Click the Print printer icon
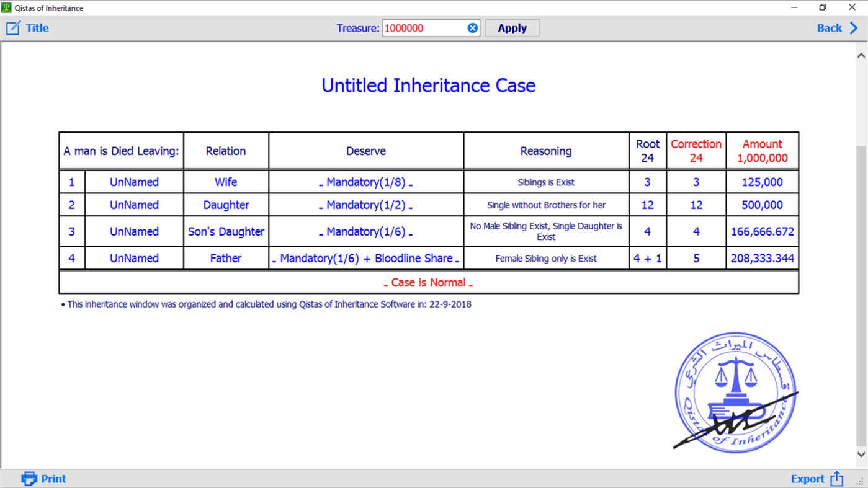 click(27, 478)
